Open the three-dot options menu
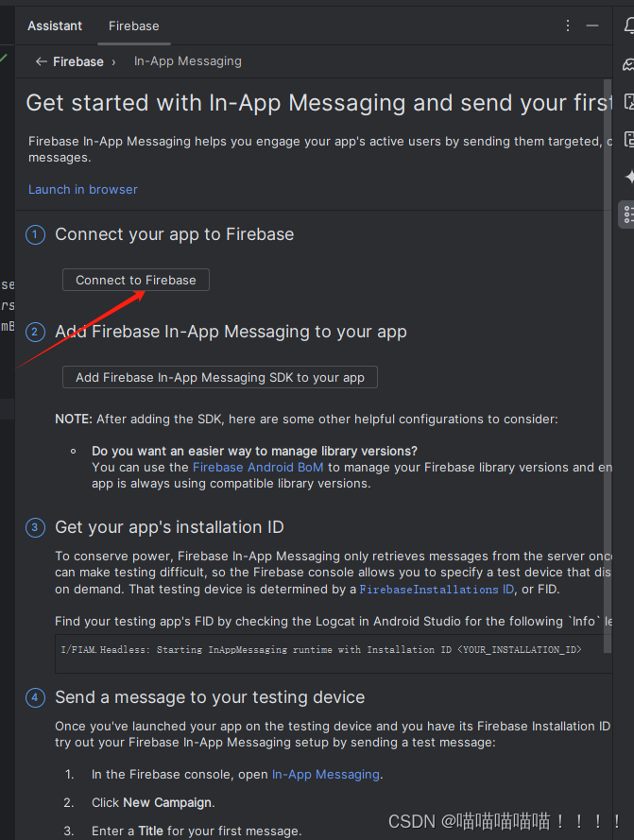Viewport: 634px width, 840px height. tap(568, 26)
